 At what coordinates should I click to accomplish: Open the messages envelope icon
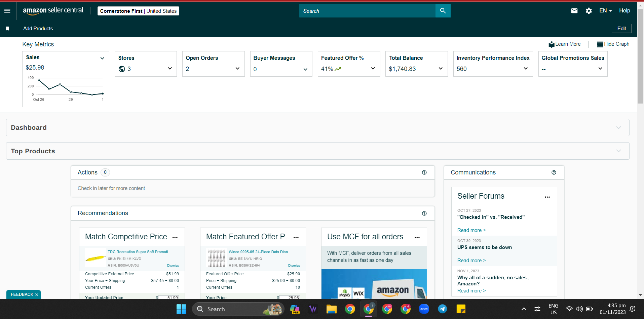pyautogui.click(x=574, y=11)
